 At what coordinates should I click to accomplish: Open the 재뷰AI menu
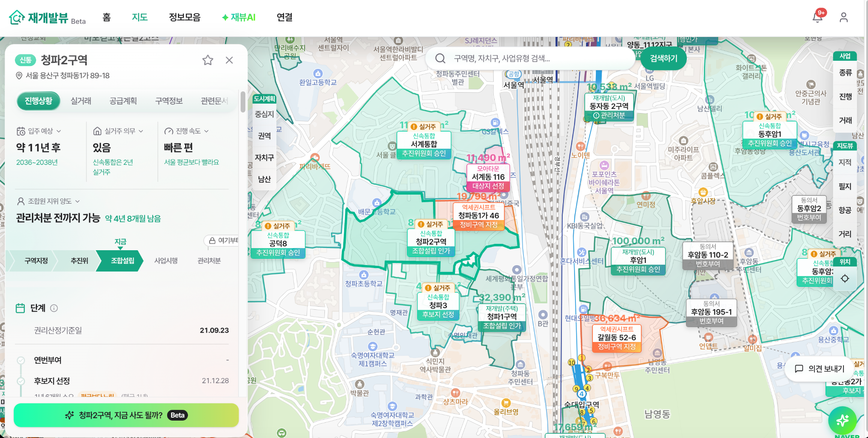pyautogui.click(x=239, y=17)
